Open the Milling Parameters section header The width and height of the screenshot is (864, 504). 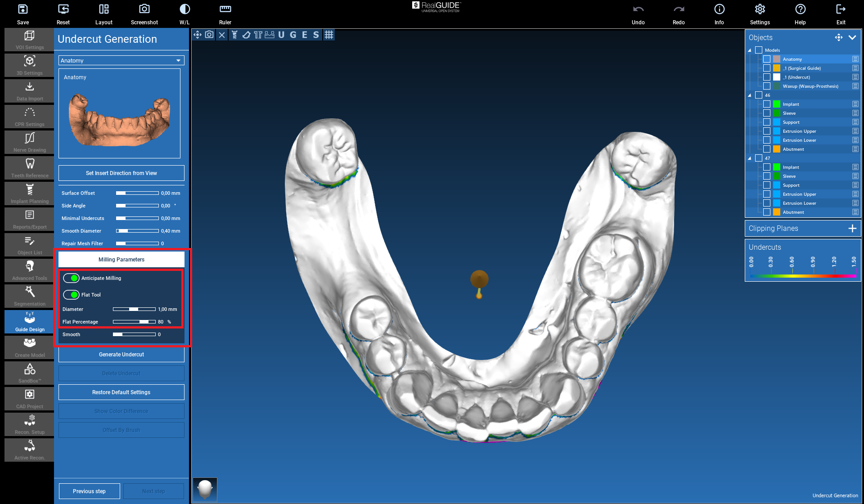121,259
